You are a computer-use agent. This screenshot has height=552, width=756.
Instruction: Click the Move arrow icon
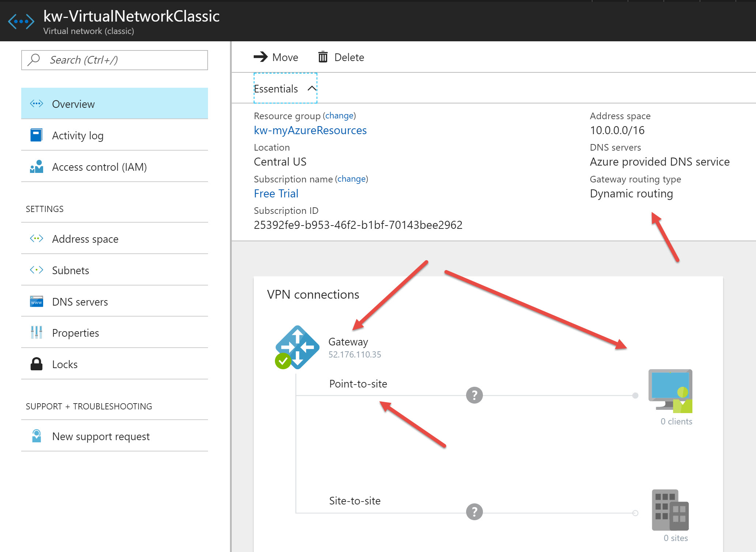261,57
